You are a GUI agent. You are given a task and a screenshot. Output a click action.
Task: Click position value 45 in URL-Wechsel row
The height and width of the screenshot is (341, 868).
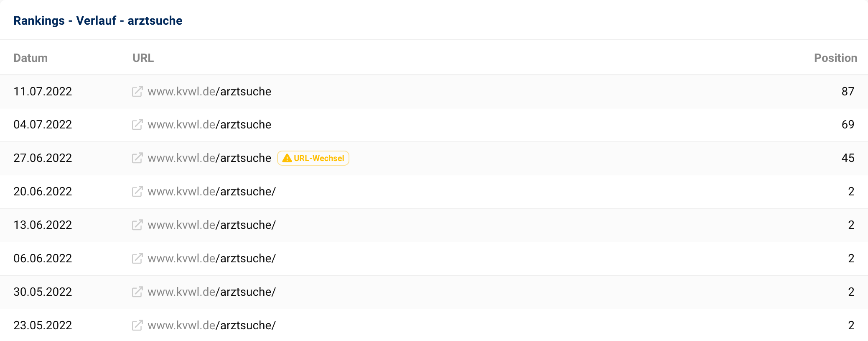tap(848, 158)
